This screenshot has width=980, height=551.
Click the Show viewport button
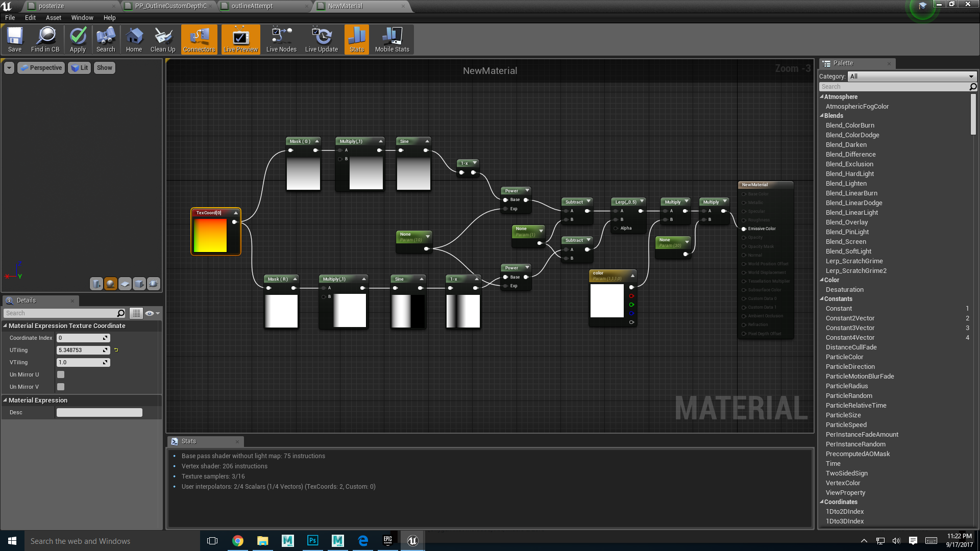click(104, 68)
